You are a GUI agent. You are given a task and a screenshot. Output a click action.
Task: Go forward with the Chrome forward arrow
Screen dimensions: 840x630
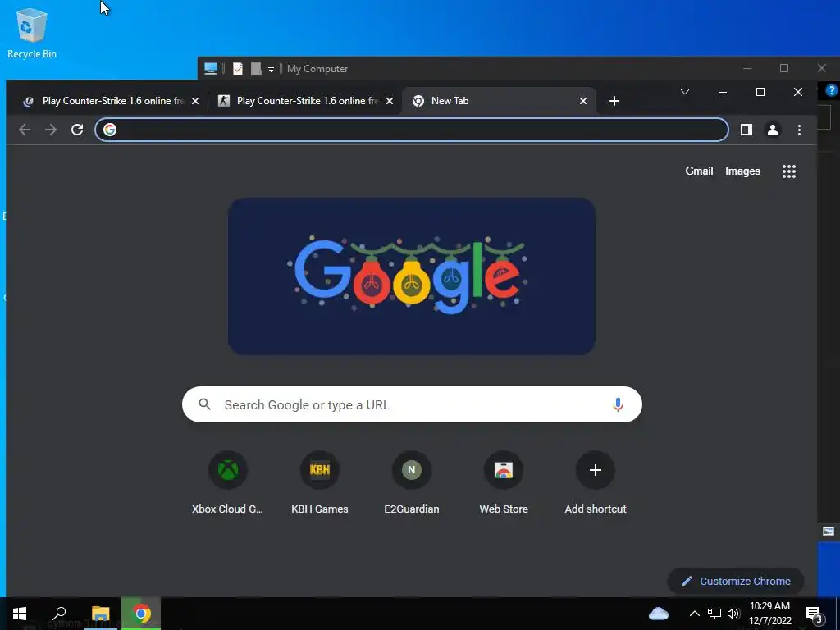pos(51,130)
